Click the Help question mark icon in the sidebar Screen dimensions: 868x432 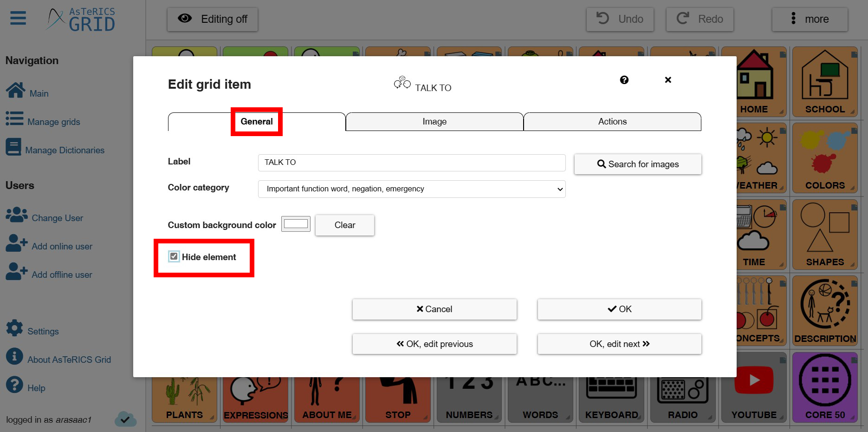(x=14, y=385)
